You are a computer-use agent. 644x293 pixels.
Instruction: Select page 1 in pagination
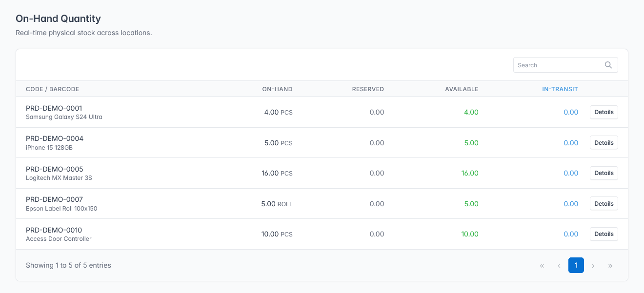pos(576,266)
